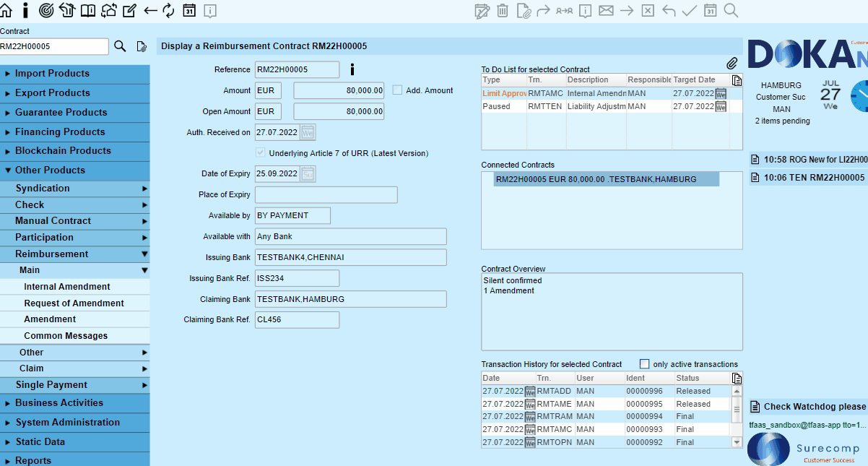Click the grey envelope mail icon

(606, 10)
